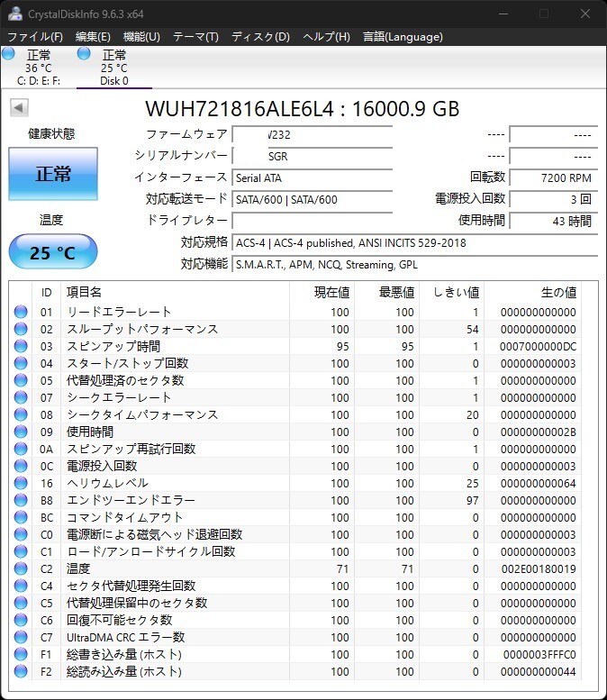Click status icon for 0C 電源投入回数 row
Image resolution: width=607 pixels, height=700 pixels.
(x=21, y=466)
